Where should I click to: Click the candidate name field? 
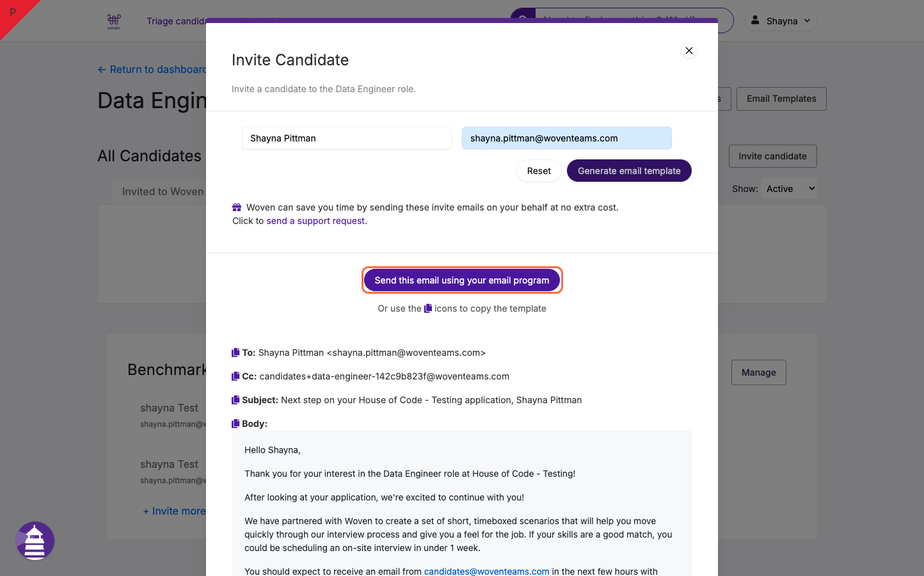coord(347,138)
